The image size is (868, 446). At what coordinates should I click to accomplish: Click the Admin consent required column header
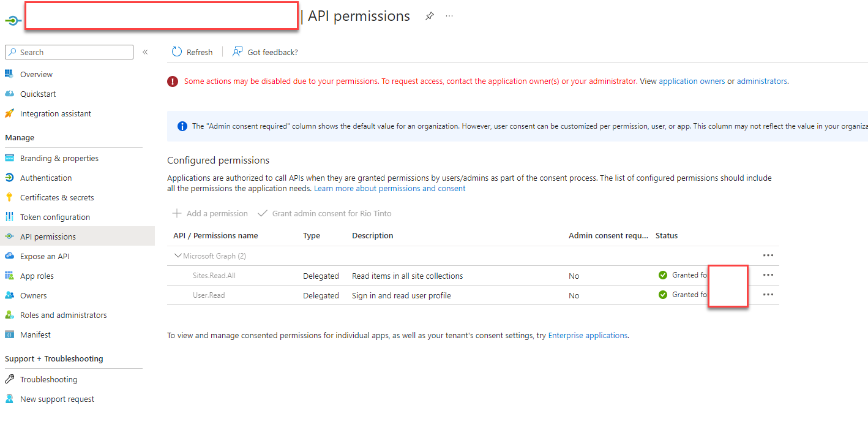[x=608, y=235]
